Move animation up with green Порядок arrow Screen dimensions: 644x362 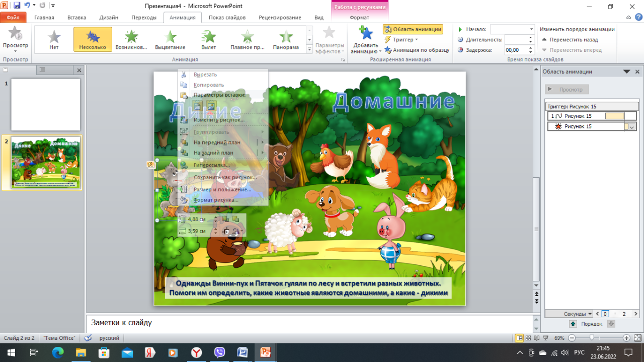click(x=573, y=324)
